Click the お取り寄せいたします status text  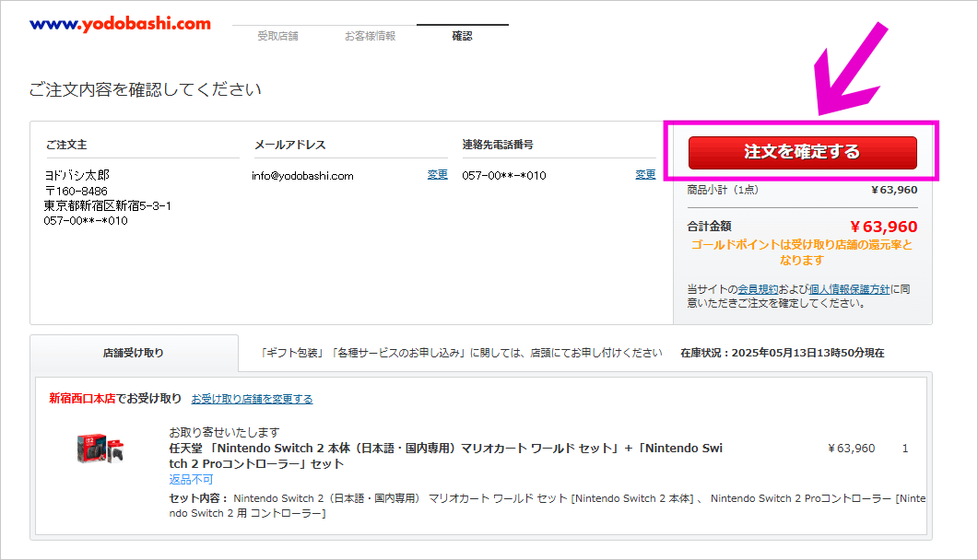[224, 432]
